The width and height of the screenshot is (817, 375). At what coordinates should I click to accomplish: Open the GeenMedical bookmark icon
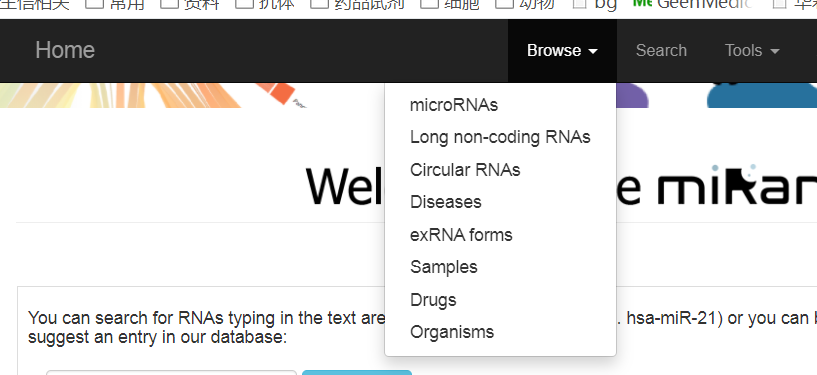click(x=642, y=4)
